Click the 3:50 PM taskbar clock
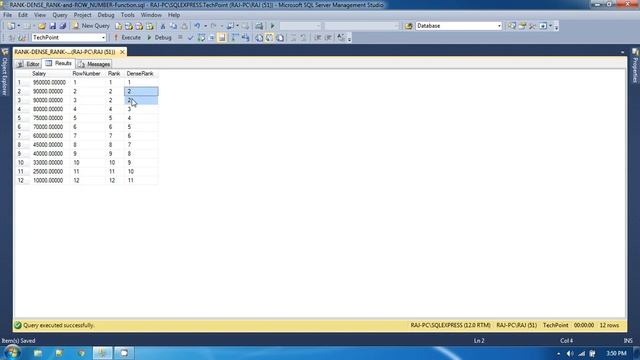 (x=616, y=353)
